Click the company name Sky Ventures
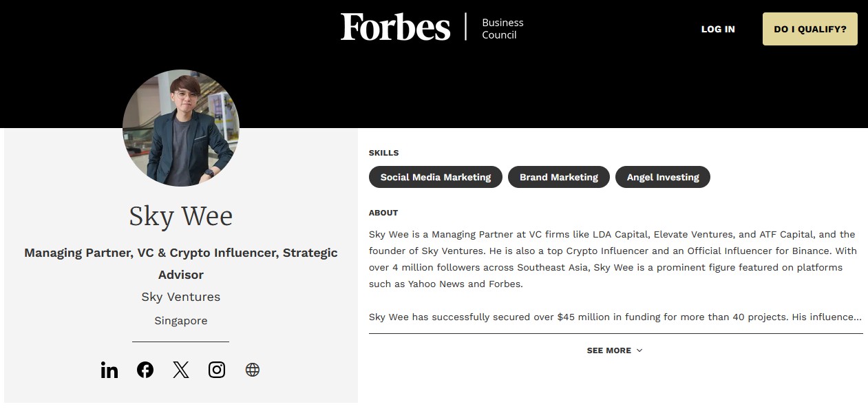The width and height of the screenshot is (868, 420). 180,297
